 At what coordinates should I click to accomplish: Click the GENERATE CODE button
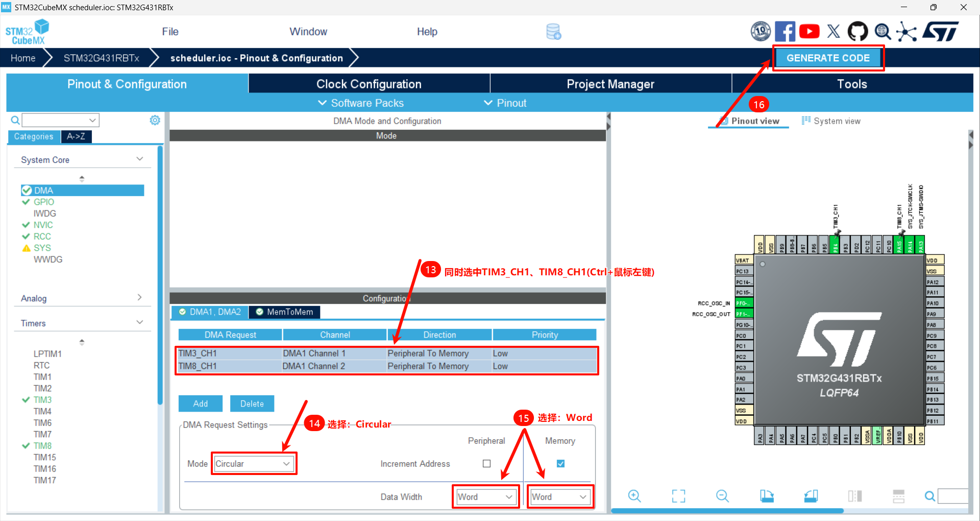(x=828, y=58)
